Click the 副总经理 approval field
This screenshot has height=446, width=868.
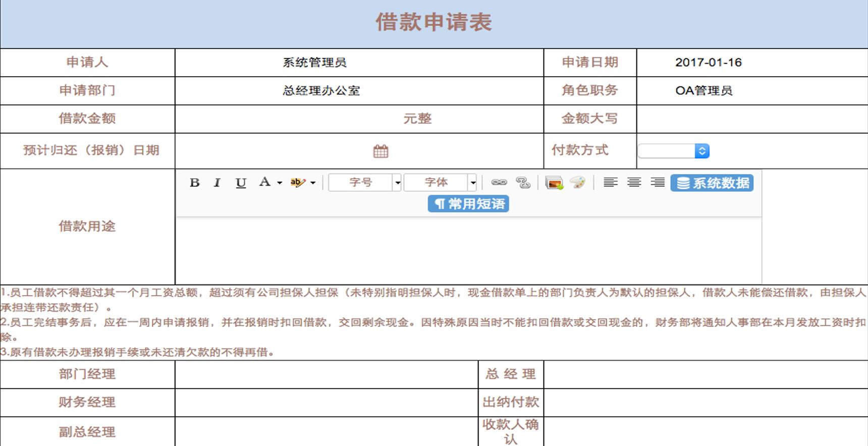[x=327, y=431]
